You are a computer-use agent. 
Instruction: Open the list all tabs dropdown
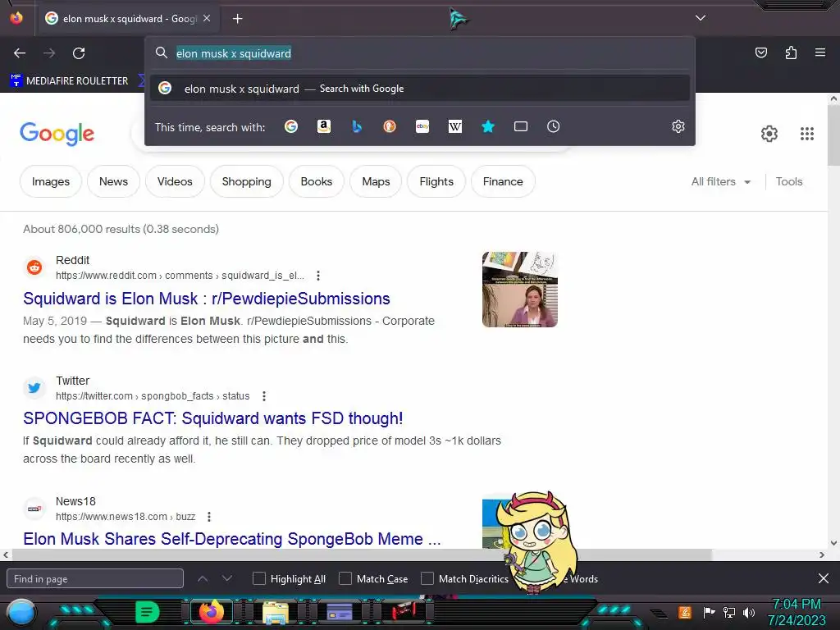click(x=701, y=18)
